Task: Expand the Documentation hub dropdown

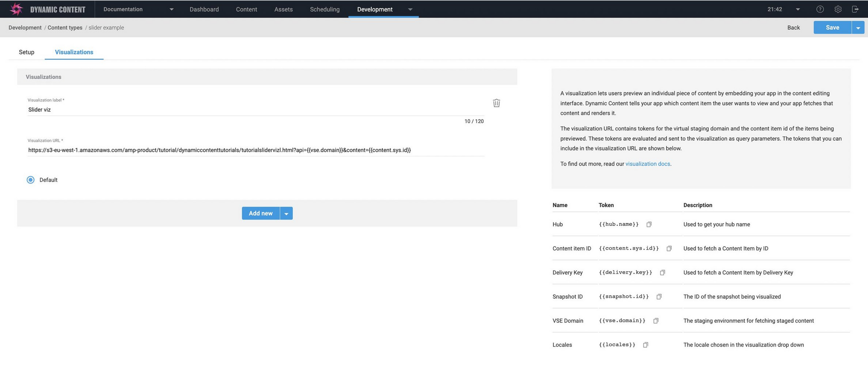Action: [x=171, y=9]
